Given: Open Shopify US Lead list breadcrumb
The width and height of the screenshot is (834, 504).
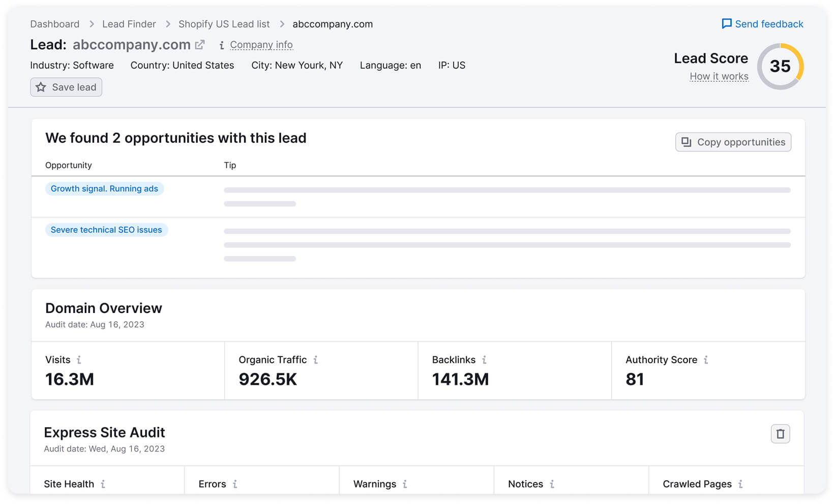Looking at the screenshot, I should tap(224, 24).
